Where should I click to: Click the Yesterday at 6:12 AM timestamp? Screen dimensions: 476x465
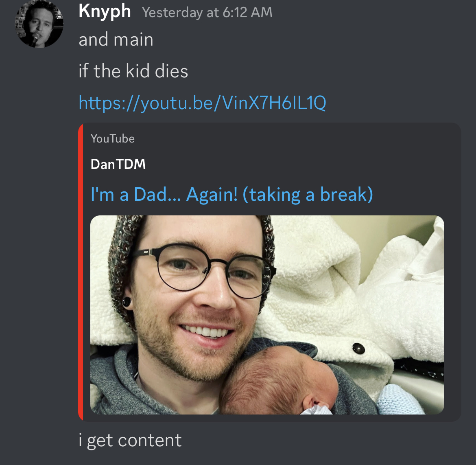pyautogui.click(x=207, y=13)
